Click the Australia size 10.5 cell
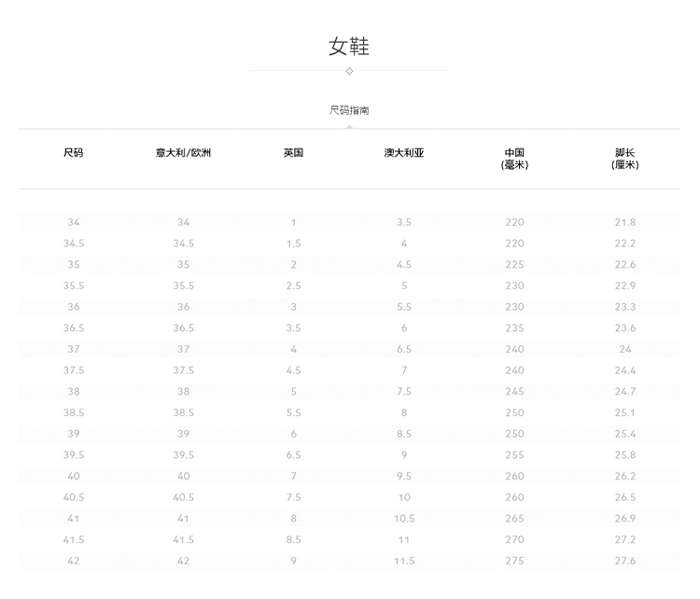The image size is (700, 599). click(403, 519)
